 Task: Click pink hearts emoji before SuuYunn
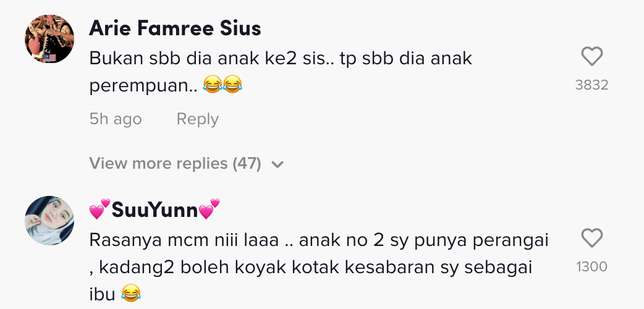(100, 211)
